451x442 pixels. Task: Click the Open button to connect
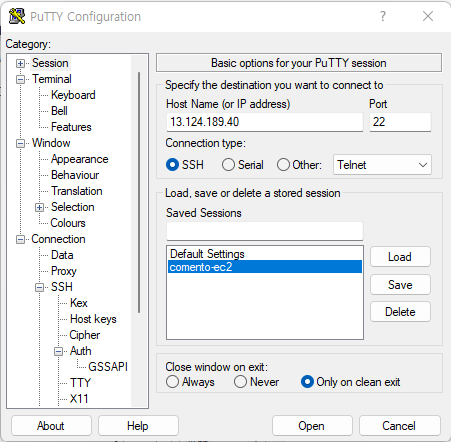(x=312, y=426)
